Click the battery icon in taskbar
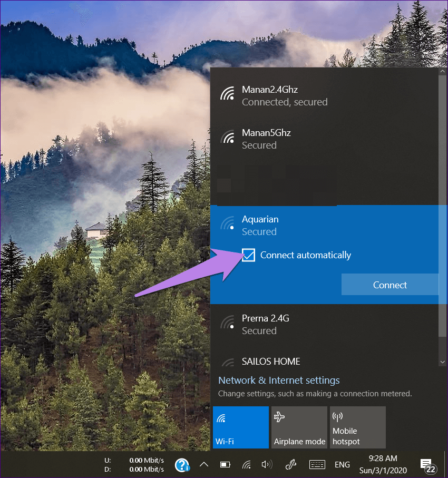The height and width of the screenshot is (478, 448). (x=225, y=465)
